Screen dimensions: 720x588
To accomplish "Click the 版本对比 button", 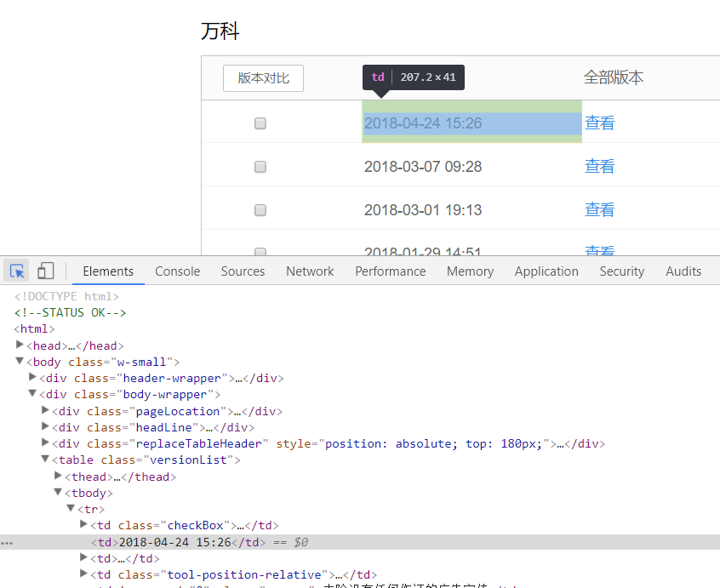I will [x=263, y=78].
